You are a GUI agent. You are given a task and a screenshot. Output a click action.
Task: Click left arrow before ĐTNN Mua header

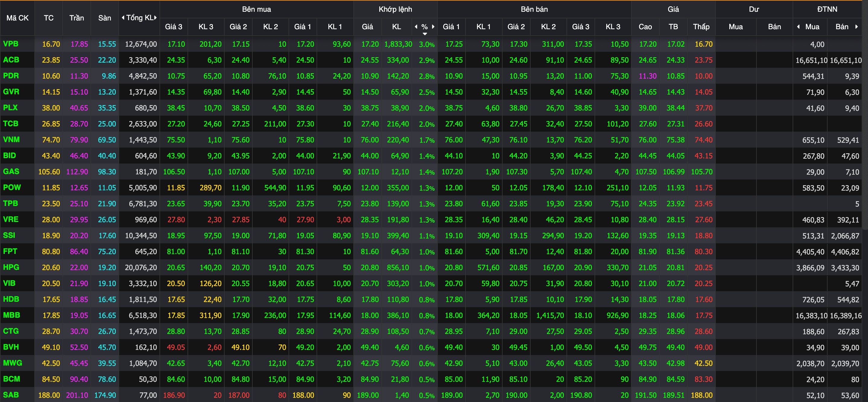(x=798, y=26)
